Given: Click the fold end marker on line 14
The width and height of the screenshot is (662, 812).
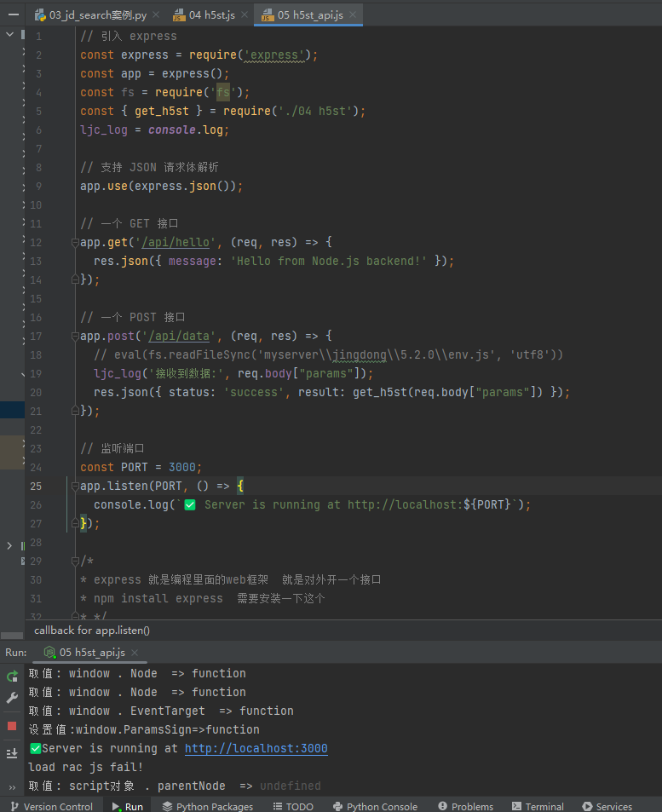Looking at the screenshot, I should (x=75, y=279).
